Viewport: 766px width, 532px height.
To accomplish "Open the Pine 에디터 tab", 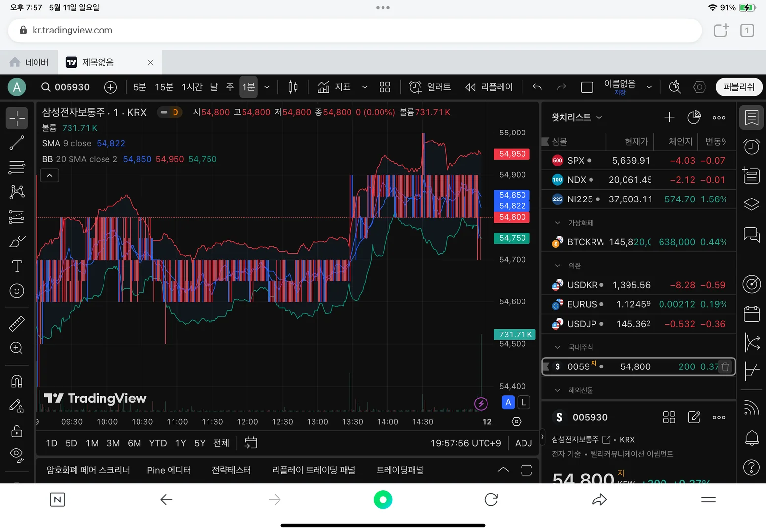I will pyautogui.click(x=169, y=470).
